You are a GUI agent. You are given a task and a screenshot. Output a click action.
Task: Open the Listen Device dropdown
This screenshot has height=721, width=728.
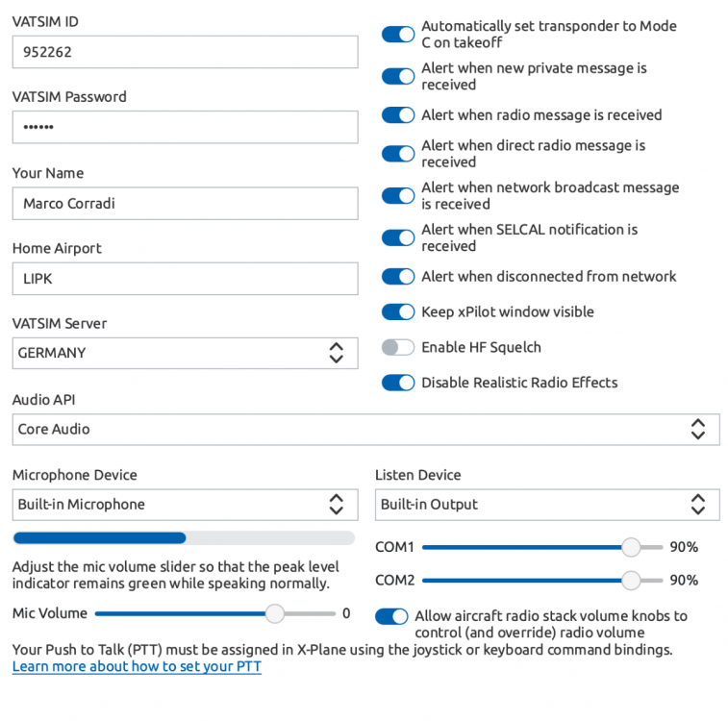pyautogui.click(x=546, y=505)
